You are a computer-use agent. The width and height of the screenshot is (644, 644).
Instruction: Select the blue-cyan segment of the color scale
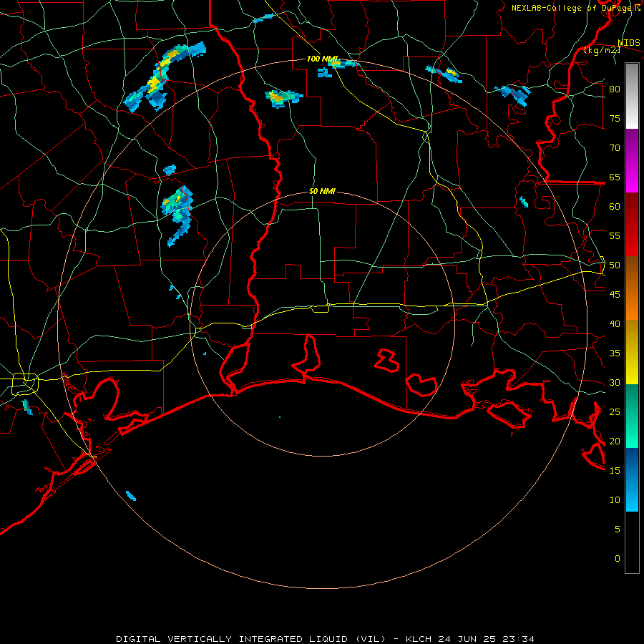(x=632, y=479)
